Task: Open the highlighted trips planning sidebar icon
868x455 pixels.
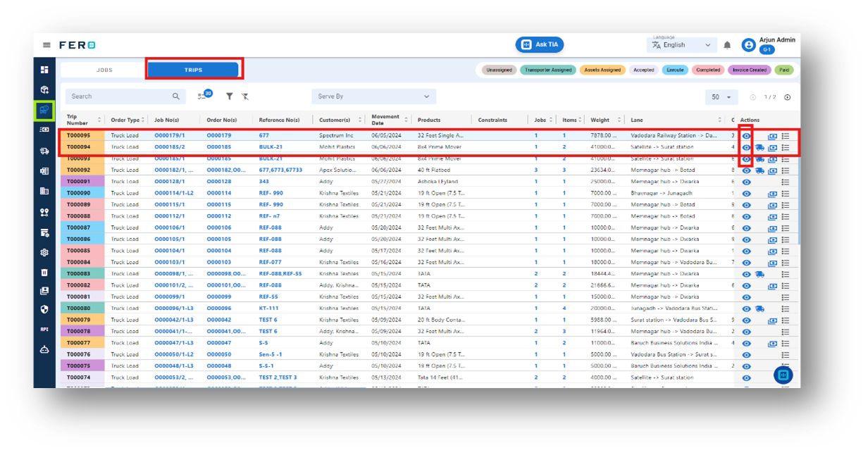Action: pyautogui.click(x=44, y=110)
